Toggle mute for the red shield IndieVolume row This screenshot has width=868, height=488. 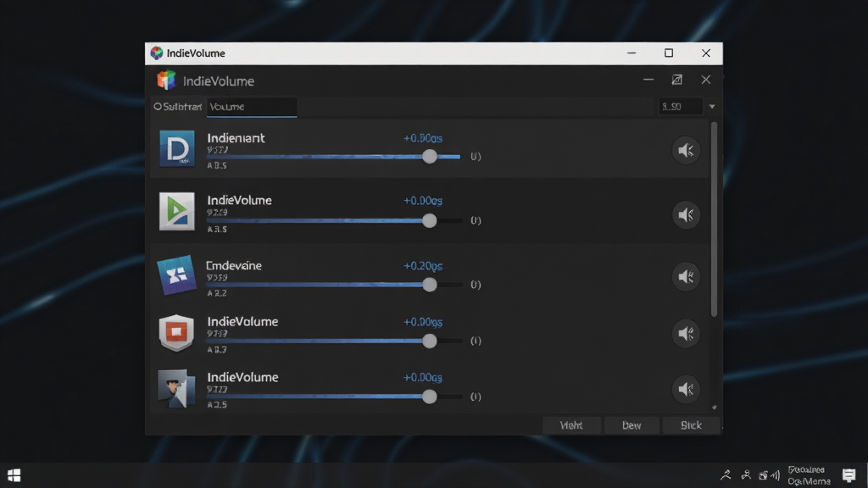pos(686,334)
